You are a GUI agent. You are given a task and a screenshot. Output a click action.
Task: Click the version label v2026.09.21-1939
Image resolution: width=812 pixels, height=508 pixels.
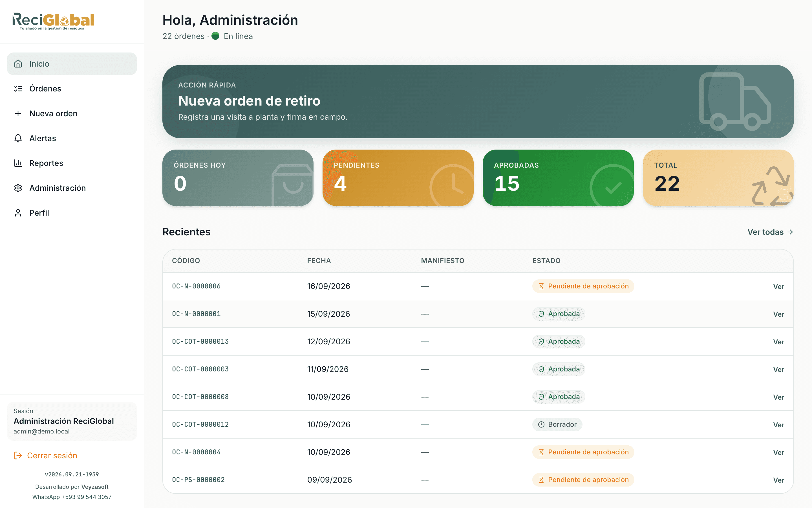coord(72,474)
